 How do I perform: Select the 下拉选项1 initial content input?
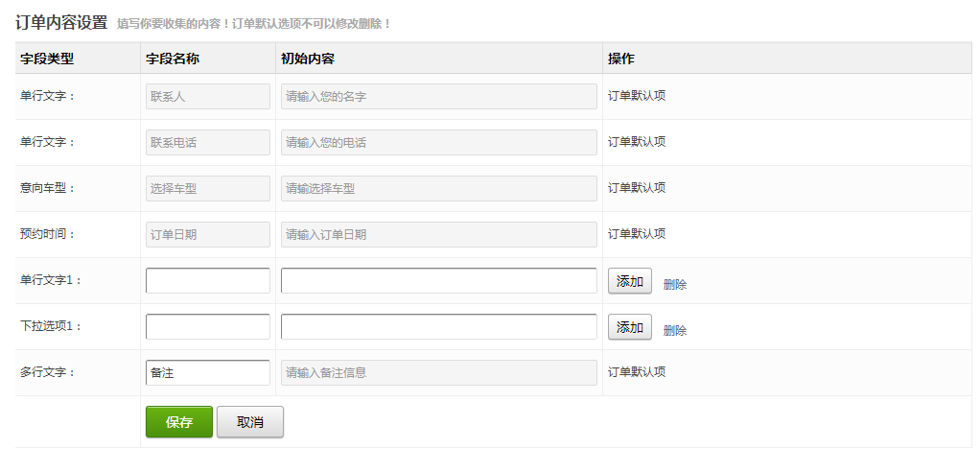tap(438, 326)
